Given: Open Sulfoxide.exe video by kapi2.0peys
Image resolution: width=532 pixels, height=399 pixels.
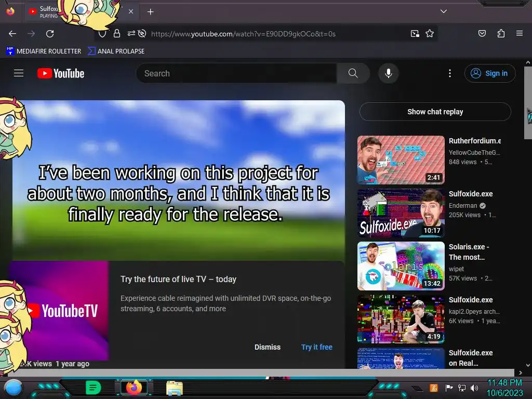Looking at the screenshot, I should [401, 318].
